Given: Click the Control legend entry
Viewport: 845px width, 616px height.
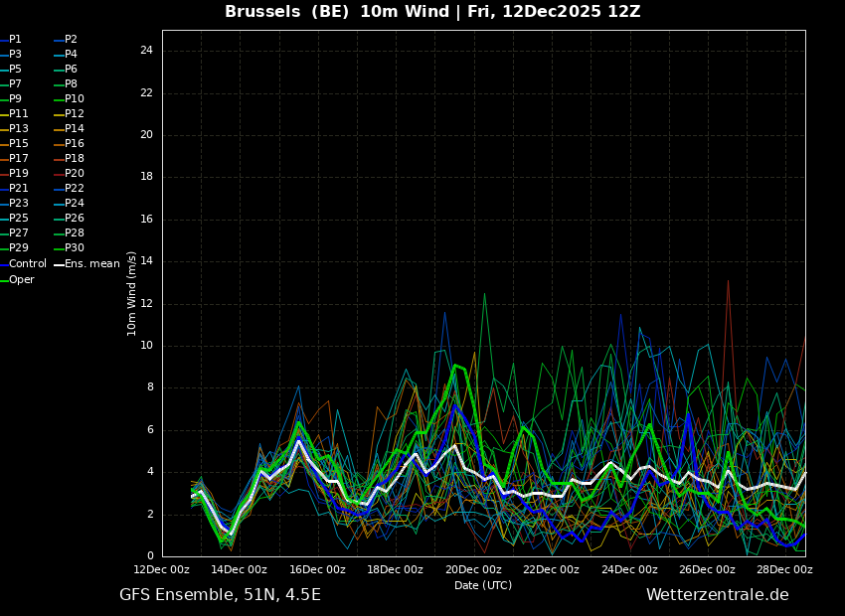Looking at the screenshot, I should [x=28, y=264].
